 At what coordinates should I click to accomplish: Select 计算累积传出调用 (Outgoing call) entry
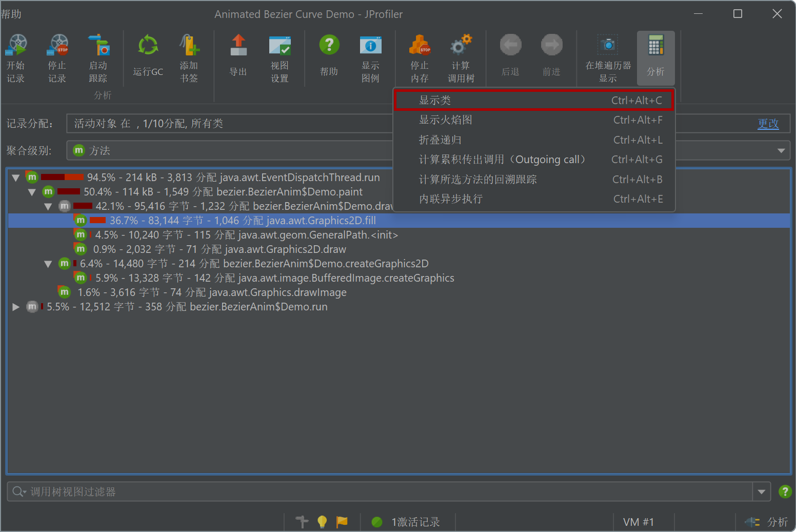534,160
